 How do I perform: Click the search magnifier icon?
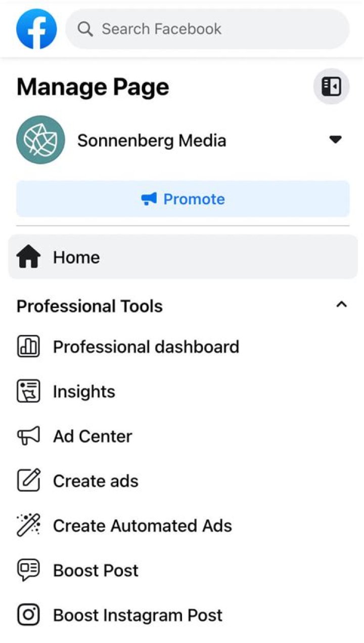(85, 29)
